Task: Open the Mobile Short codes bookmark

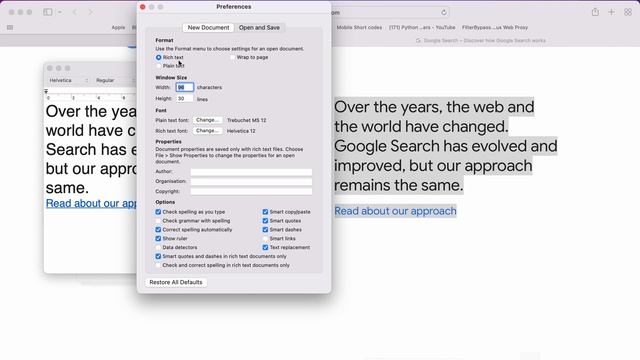Action: tap(359, 27)
